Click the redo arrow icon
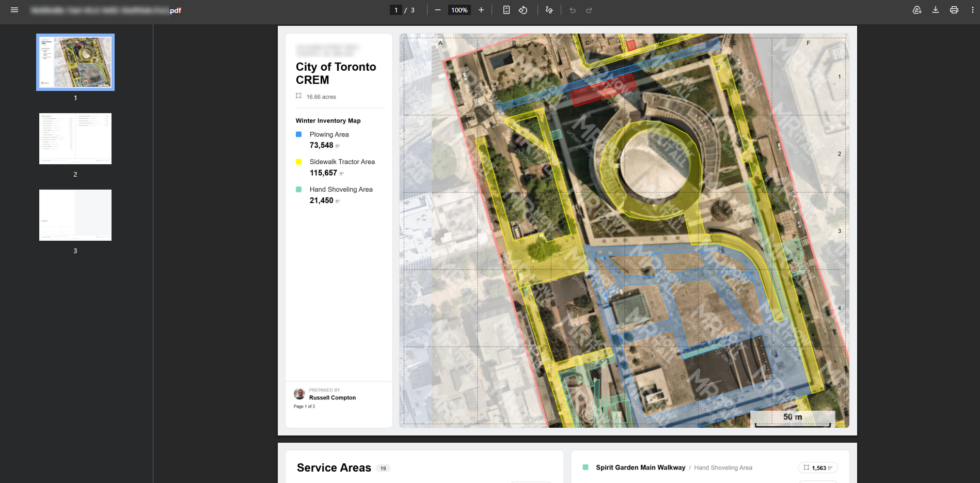This screenshot has width=980, height=483. 589,10
